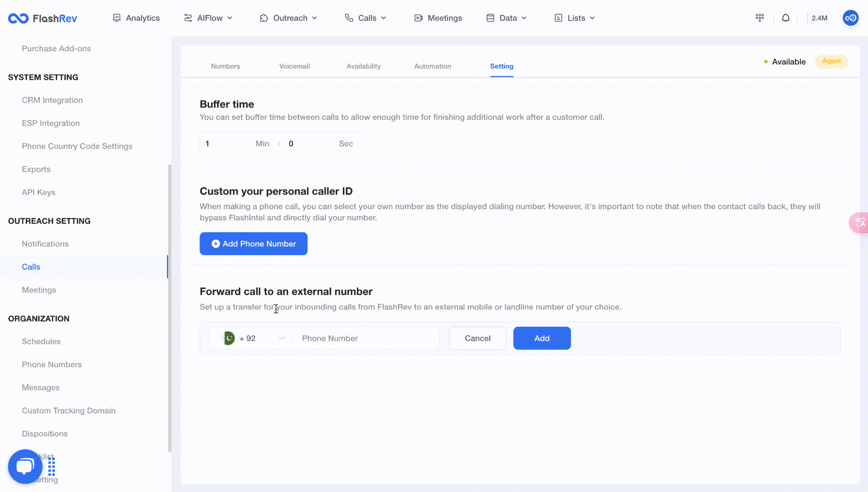Image resolution: width=868 pixels, height=492 pixels.
Task: Click the translate floating icon
Action: [x=859, y=222]
